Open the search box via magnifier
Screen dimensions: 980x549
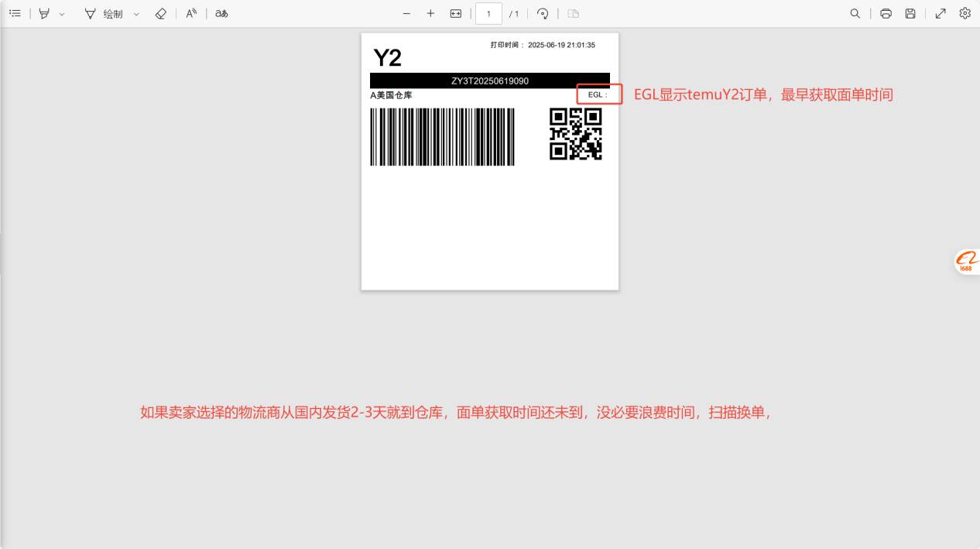click(855, 13)
